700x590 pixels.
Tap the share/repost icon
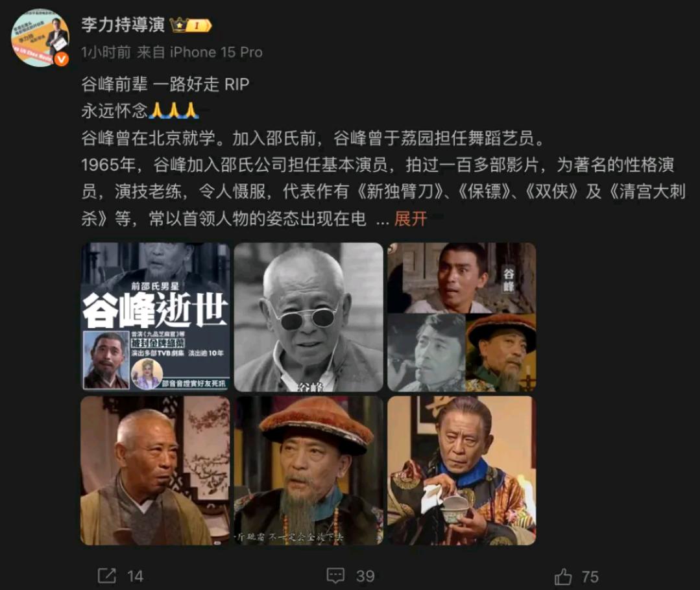(x=106, y=576)
